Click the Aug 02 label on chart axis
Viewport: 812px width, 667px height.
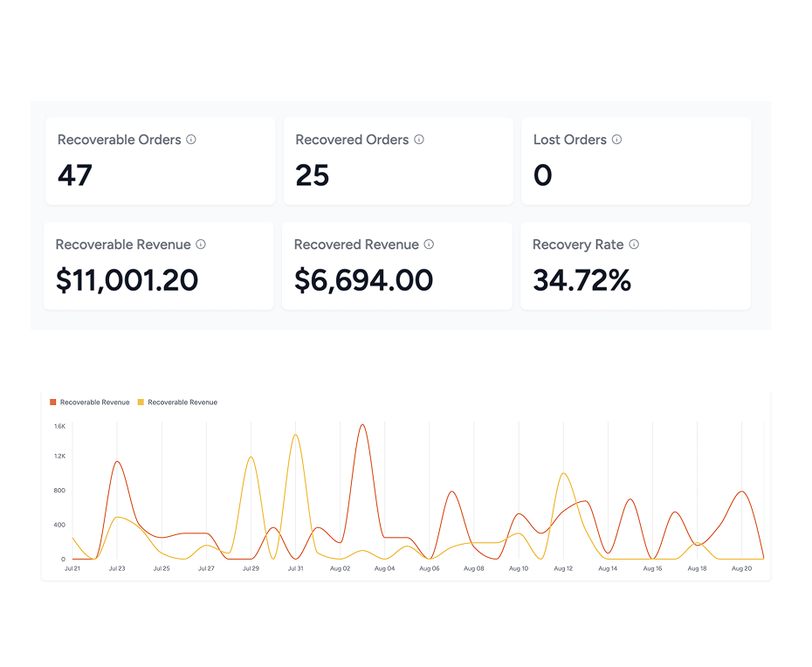pos(340,568)
